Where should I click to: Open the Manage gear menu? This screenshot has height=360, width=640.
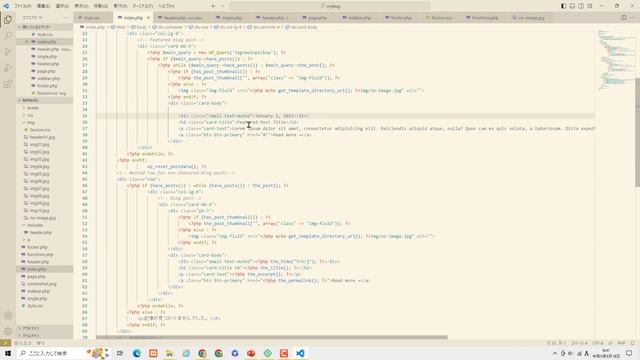[x=8, y=331]
